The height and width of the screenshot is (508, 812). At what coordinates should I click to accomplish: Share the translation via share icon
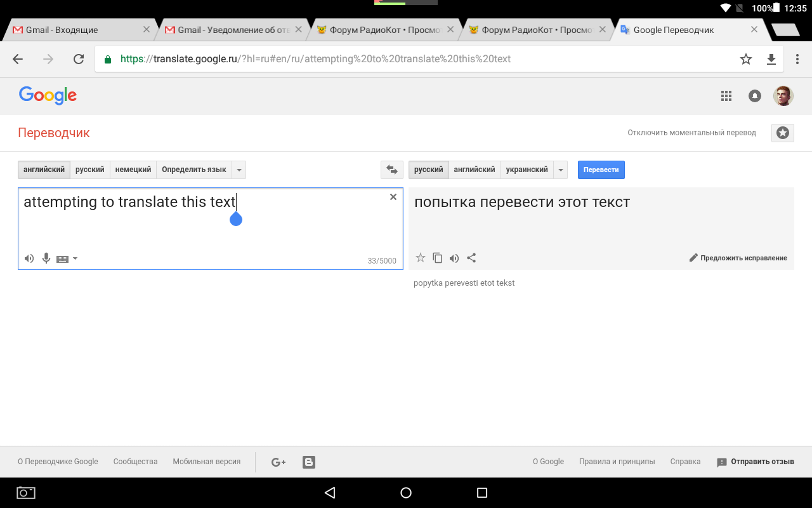click(471, 258)
